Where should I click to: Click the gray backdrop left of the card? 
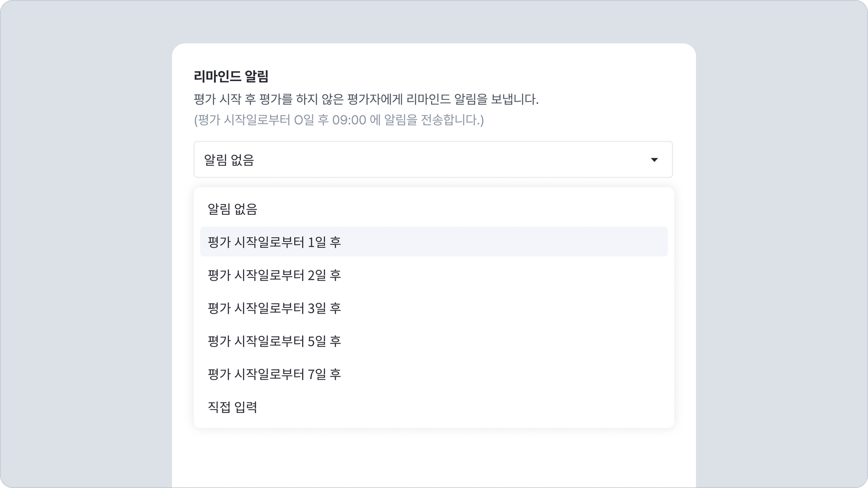coord(87,260)
